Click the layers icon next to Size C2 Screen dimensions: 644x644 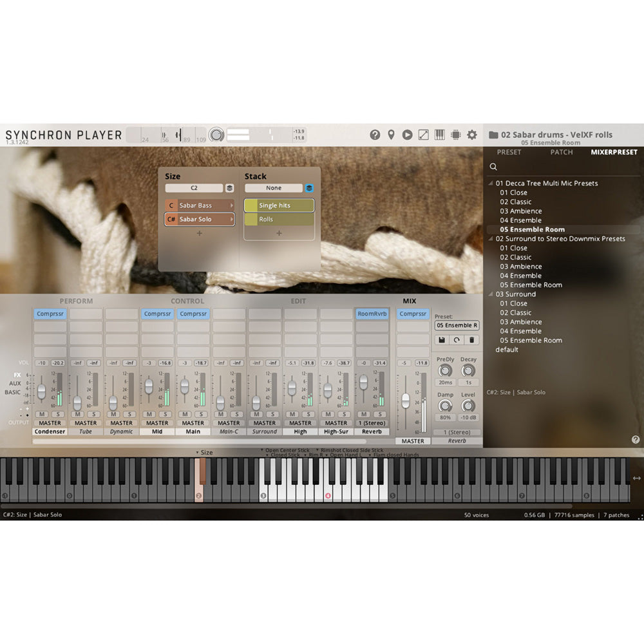pyautogui.click(x=230, y=188)
